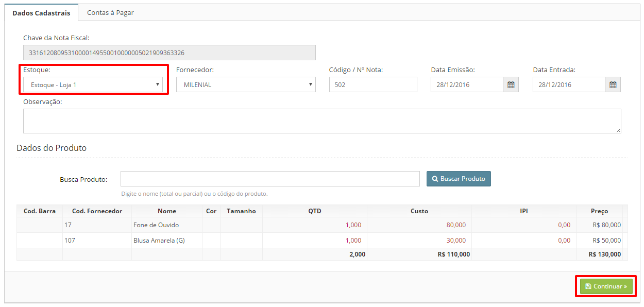Image resolution: width=644 pixels, height=307 pixels.
Task: Click the QTD column header
Action: pyautogui.click(x=315, y=211)
